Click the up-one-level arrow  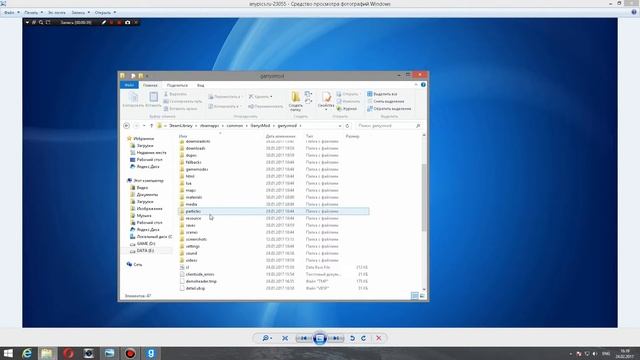click(x=151, y=126)
